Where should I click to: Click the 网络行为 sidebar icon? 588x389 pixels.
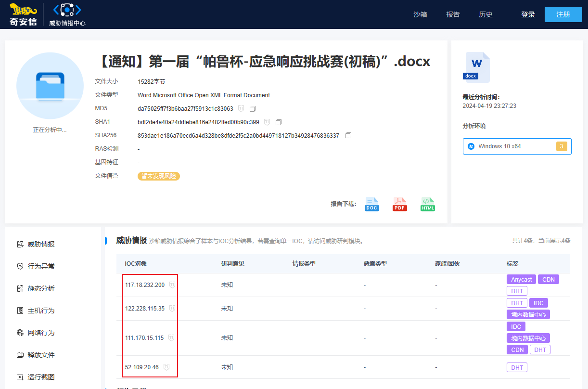20,333
